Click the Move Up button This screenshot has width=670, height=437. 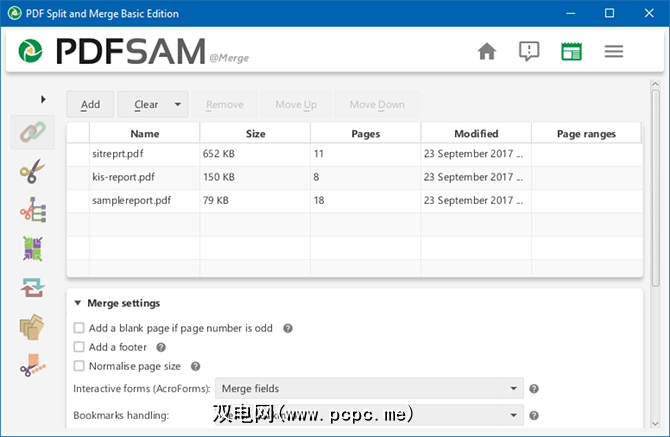pos(296,104)
